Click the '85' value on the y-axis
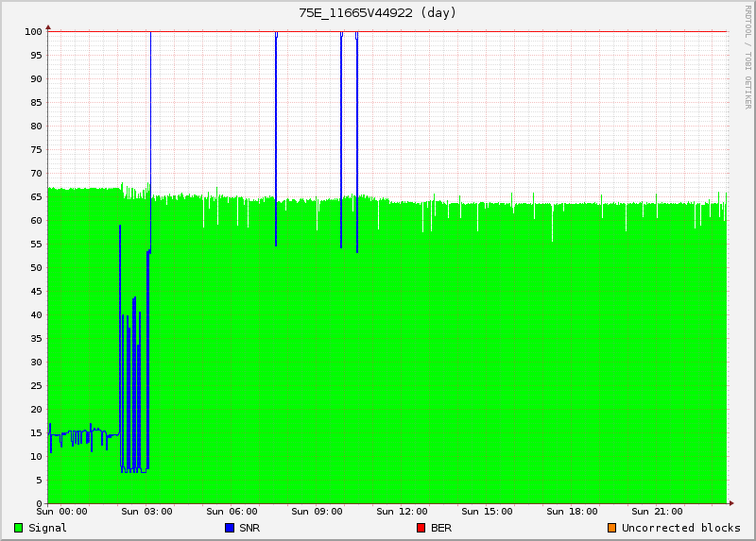 coord(36,103)
